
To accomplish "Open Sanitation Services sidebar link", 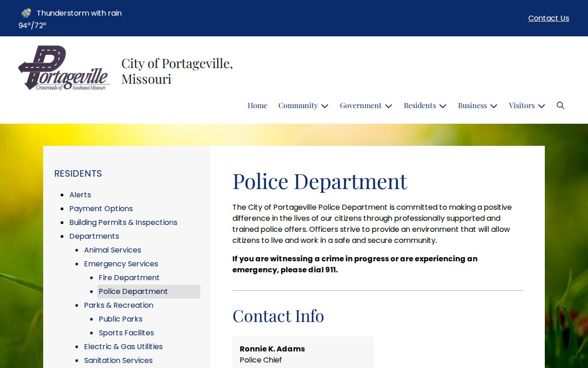I will point(118,360).
